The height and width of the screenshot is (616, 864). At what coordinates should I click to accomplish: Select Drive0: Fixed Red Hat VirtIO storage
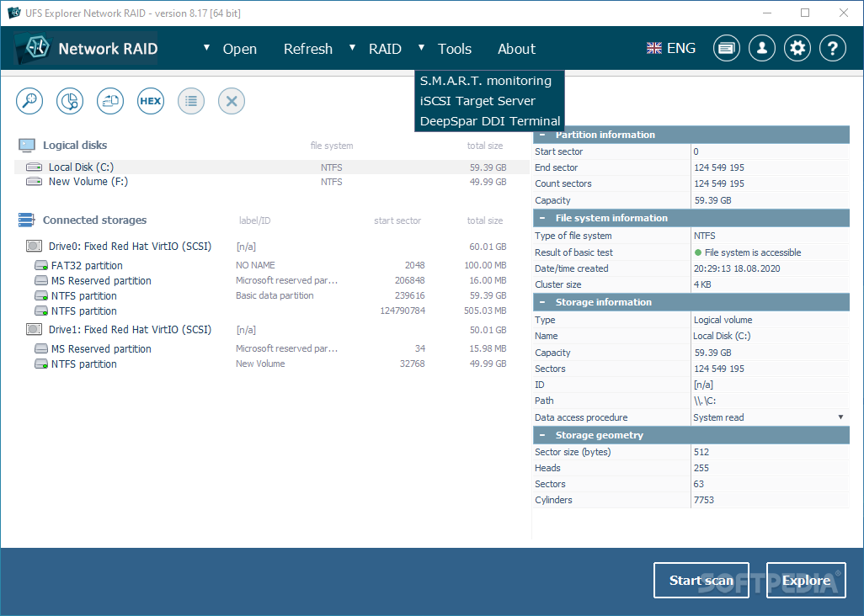click(x=272, y=247)
